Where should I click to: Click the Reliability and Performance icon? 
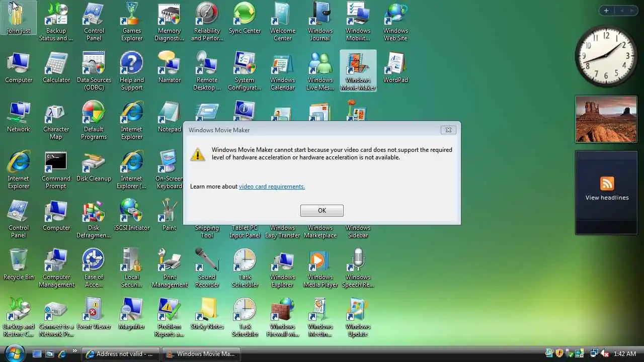click(207, 22)
